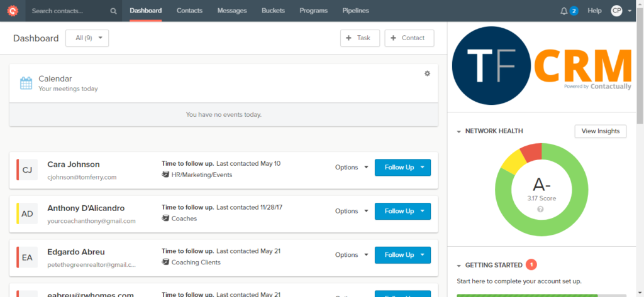
Task: Click the 3.17 Score text
Action: pyautogui.click(x=541, y=198)
